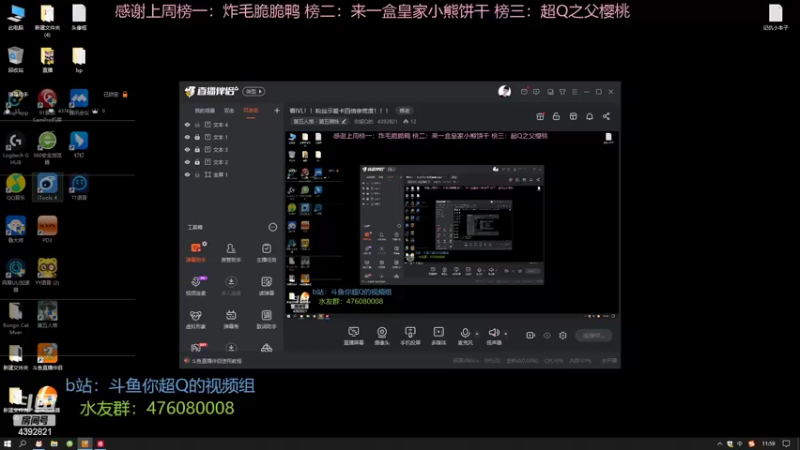Open the 主播任务 tool icon
Viewport: 800px width, 450px height.
tap(266, 252)
